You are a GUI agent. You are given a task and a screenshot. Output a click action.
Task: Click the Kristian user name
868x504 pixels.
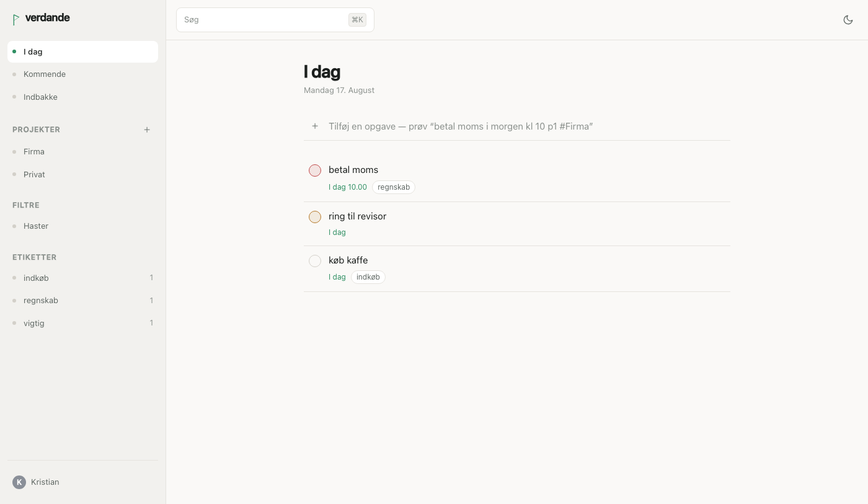pos(45,482)
